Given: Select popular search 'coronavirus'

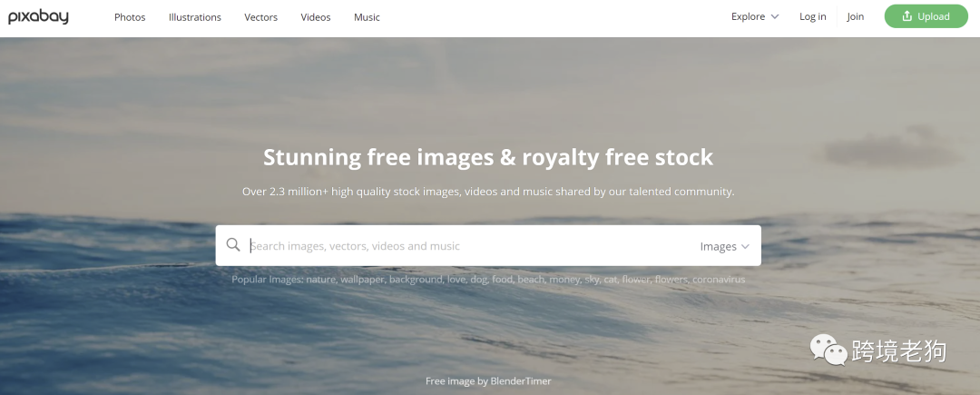Looking at the screenshot, I should (719, 280).
